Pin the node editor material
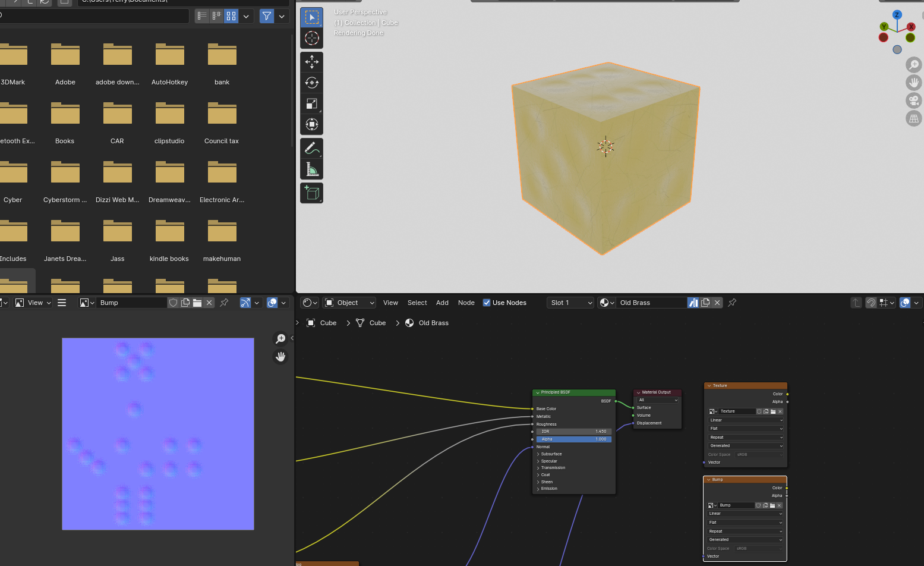The image size is (924, 566). pyautogui.click(x=732, y=303)
